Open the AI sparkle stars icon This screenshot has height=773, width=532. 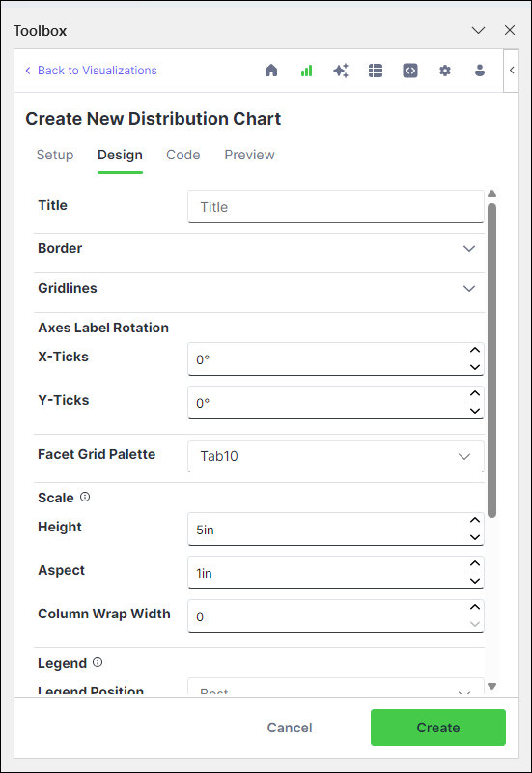(x=341, y=71)
